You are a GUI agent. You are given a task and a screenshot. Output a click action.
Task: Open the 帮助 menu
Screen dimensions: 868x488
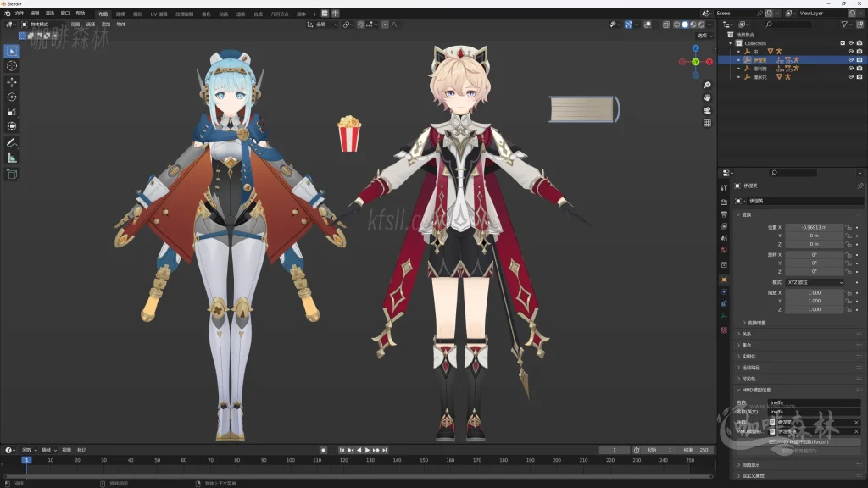[x=81, y=14]
